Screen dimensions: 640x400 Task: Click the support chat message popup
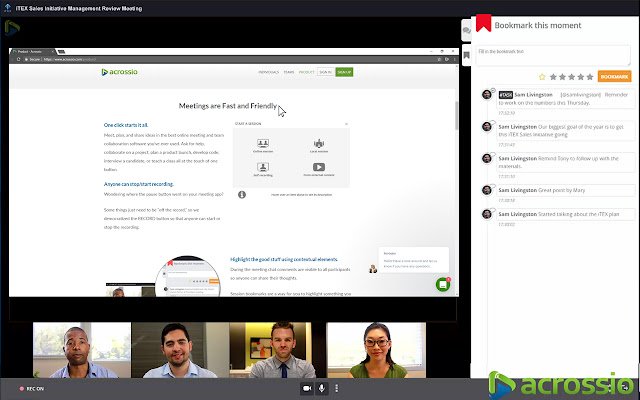413,260
